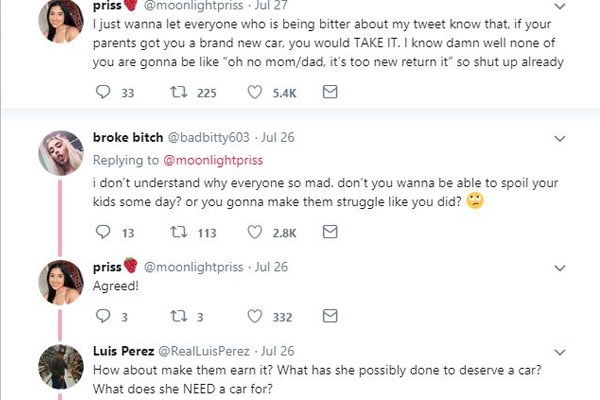Open broke bitch's profile picture
The height and width of the screenshot is (400, 600).
click(x=61, y=152)
